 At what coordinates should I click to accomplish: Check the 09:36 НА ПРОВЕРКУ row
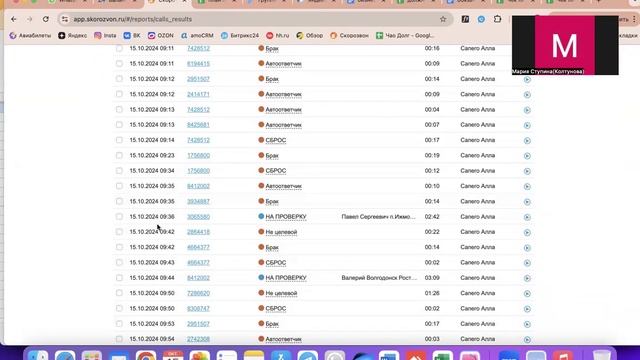point(119,217)
